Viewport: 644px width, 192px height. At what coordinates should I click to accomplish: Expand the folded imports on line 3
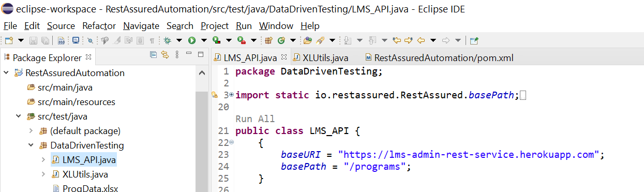pos(231,95)
